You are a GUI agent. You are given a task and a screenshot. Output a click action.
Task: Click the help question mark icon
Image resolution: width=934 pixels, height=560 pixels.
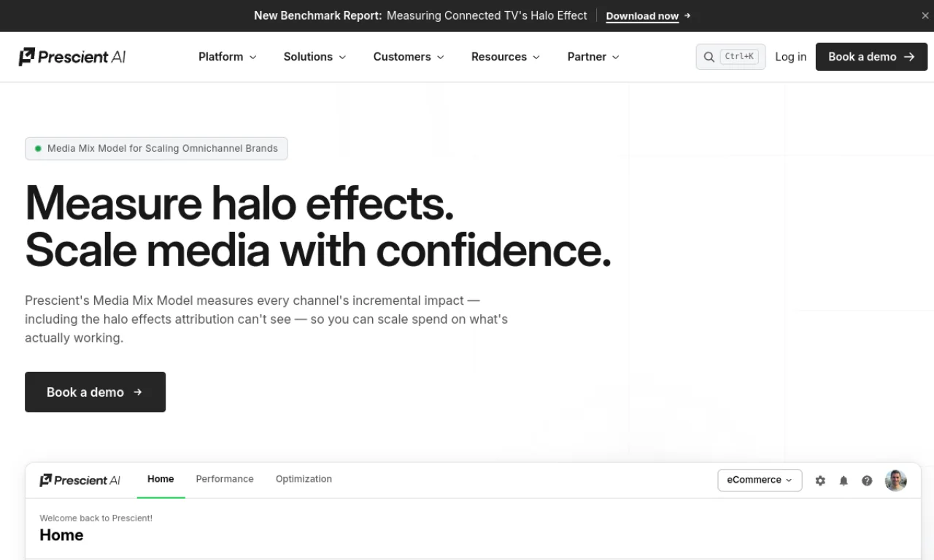pos(867,481)
